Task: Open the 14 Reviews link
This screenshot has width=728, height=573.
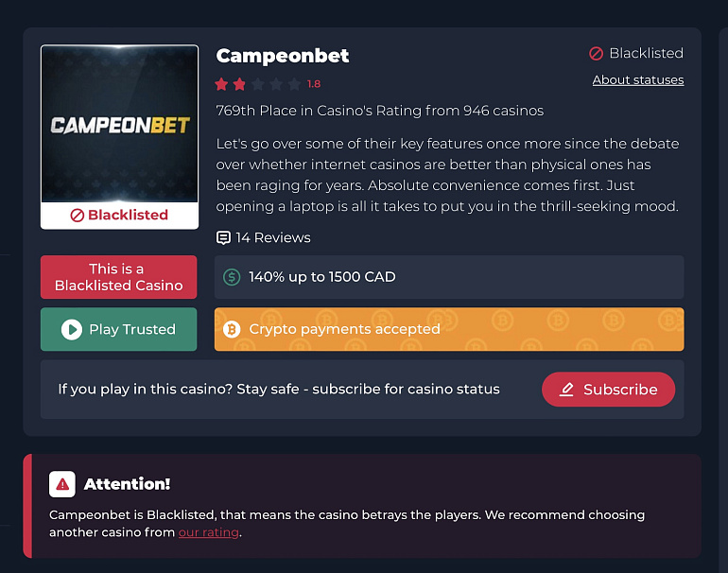Action: point(273,237)
